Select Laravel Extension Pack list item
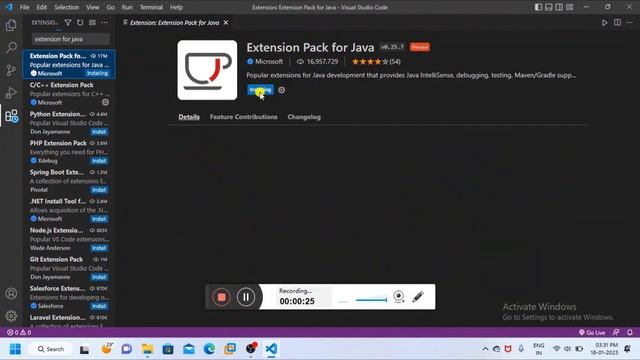640x360 pixels. [69, 321]
